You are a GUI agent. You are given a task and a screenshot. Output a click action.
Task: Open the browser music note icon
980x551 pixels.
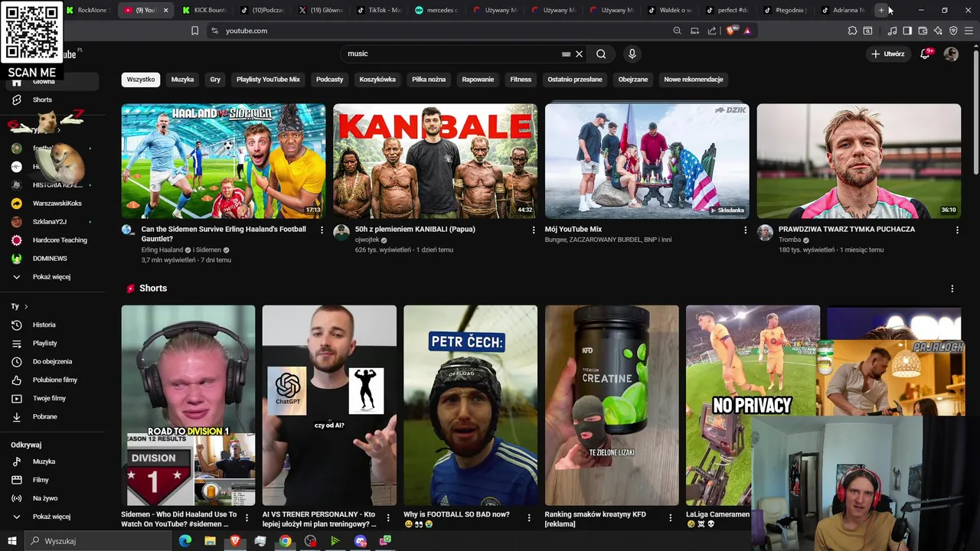point(892,31)
